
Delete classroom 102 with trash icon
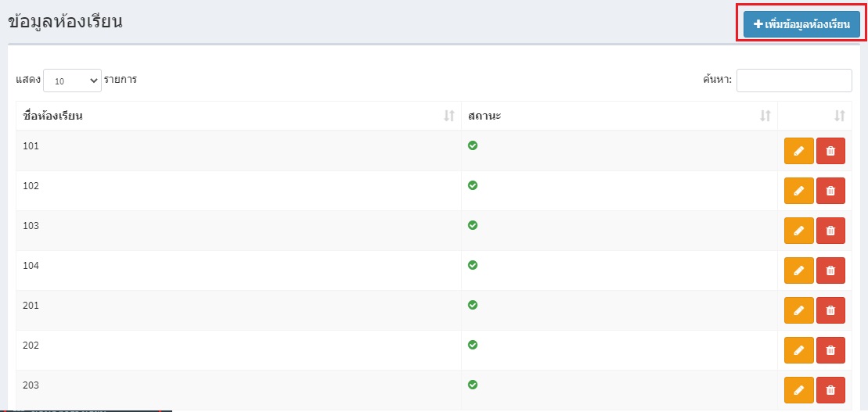pyautogui.click(x=830, y=191)
